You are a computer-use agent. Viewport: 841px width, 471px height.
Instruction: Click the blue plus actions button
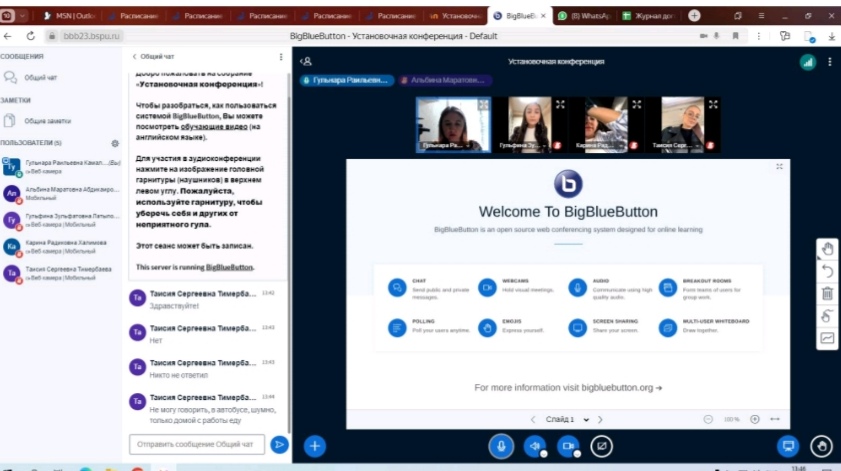pos(314,446)
